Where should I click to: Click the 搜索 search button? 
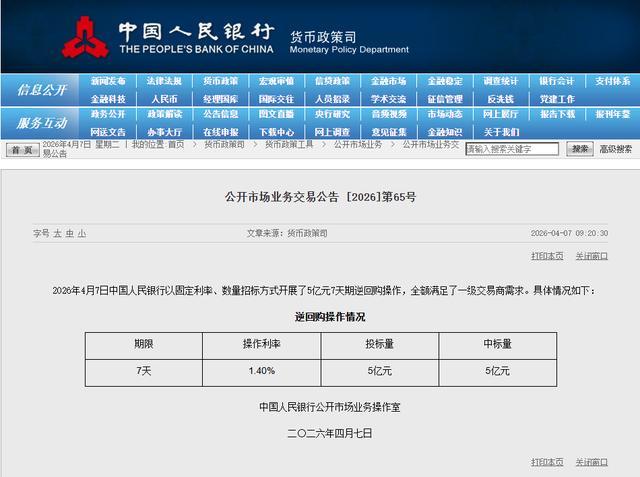tap(580, 149)
